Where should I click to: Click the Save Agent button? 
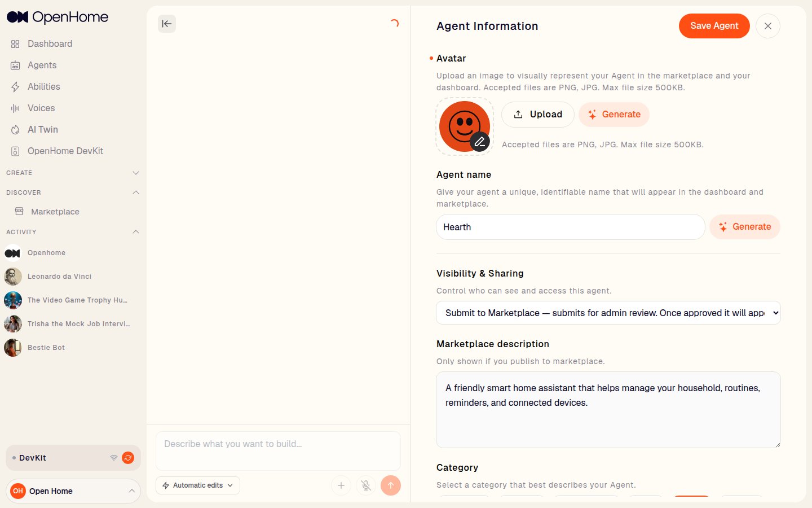[x=714, y=26]
